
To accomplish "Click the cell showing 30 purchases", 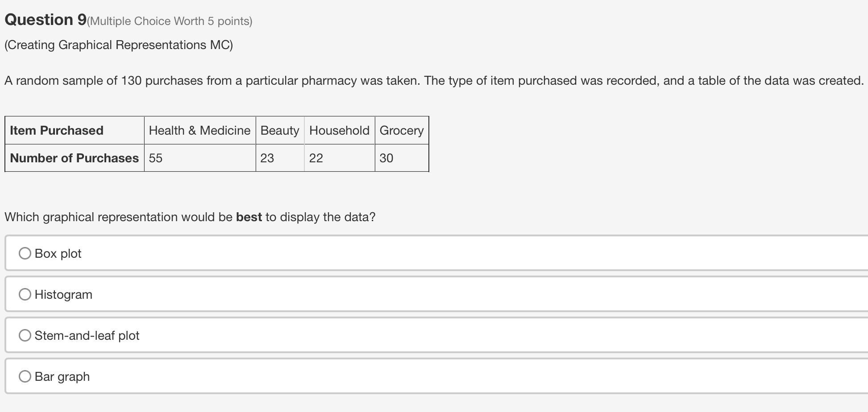I will coord(402,158).
